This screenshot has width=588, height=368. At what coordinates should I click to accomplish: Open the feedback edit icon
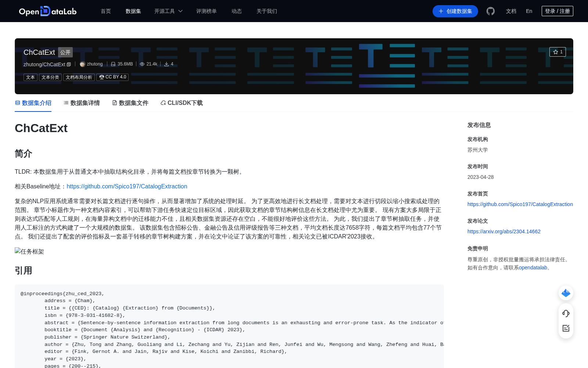pyautogui.click(x=566, y=328)
